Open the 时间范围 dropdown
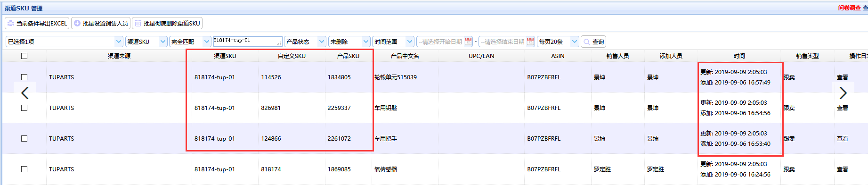Screen dimensions: 868x185 point(393,42)
